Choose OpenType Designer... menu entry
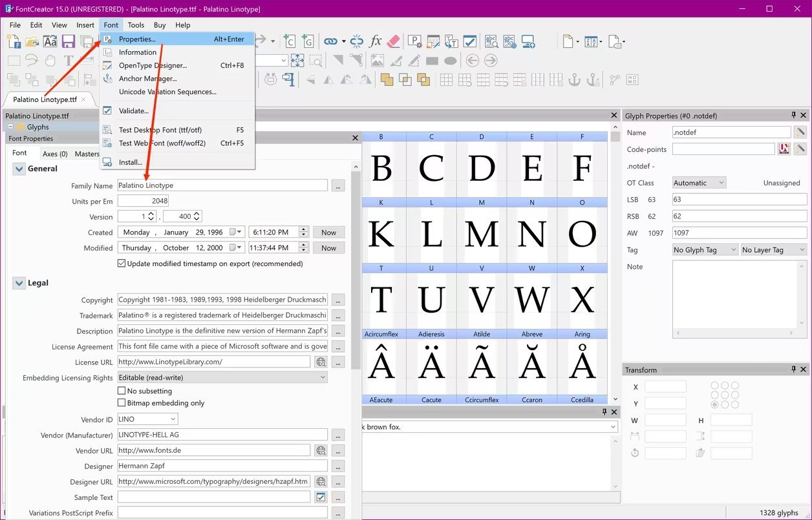 177,65
